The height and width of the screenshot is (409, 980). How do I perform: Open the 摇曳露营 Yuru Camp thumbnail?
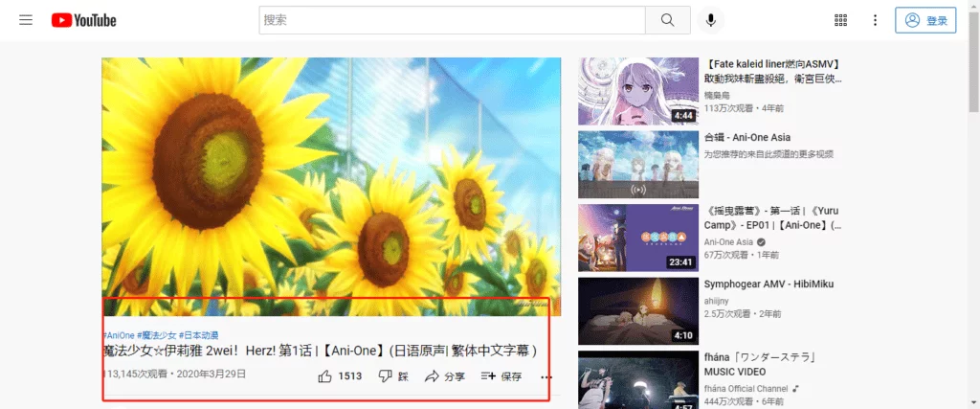click(x=638, y=238)
